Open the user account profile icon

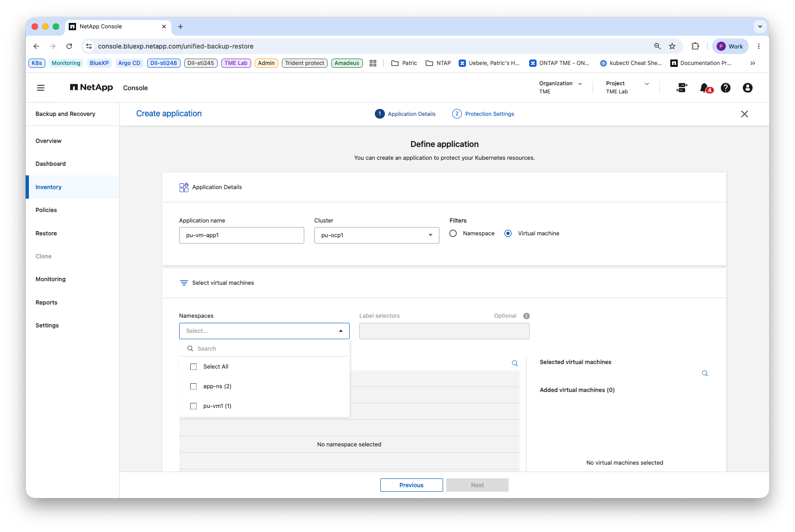click(x=747, y=88)
